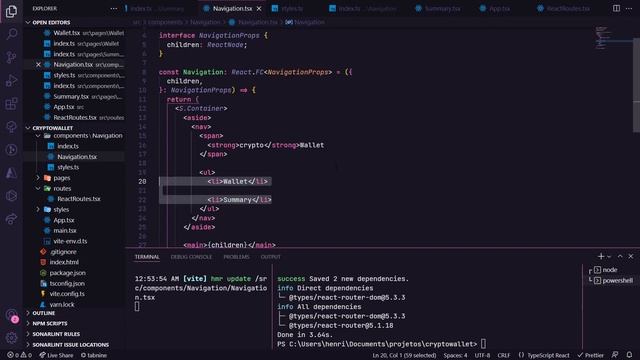Open vite.config.ts in file tree
Viewport: 640px width, 360px height.
pyautogui.click(x=67, y=294)
